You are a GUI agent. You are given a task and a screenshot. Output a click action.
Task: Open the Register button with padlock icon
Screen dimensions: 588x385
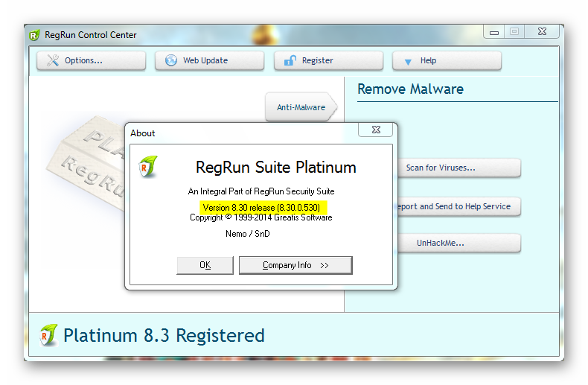328,60
